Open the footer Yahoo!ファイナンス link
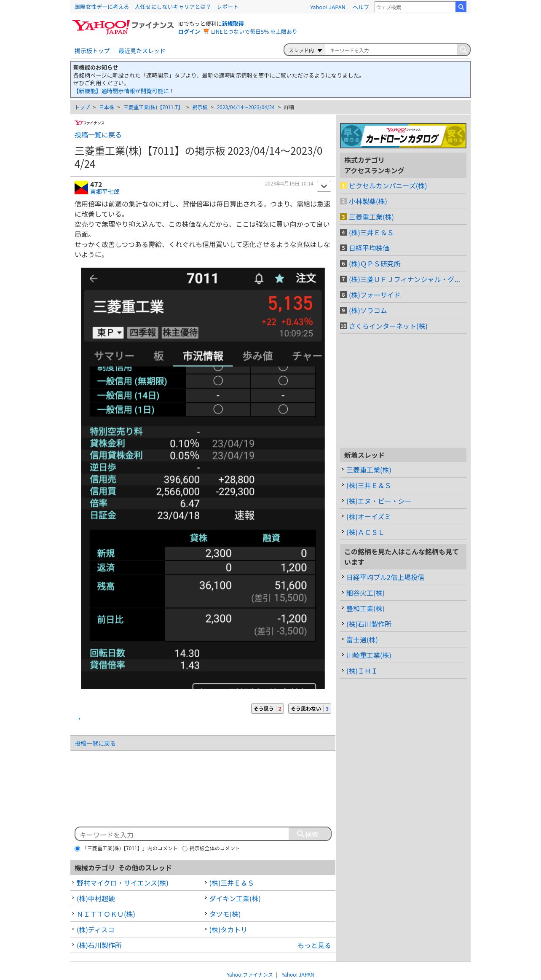The width and height of the screenshot is (541, 980). coord(250,975)
